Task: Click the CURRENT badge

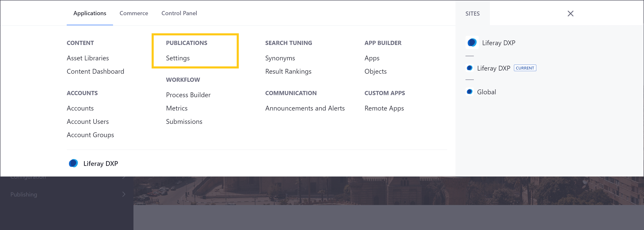Action: coord(525,68)
